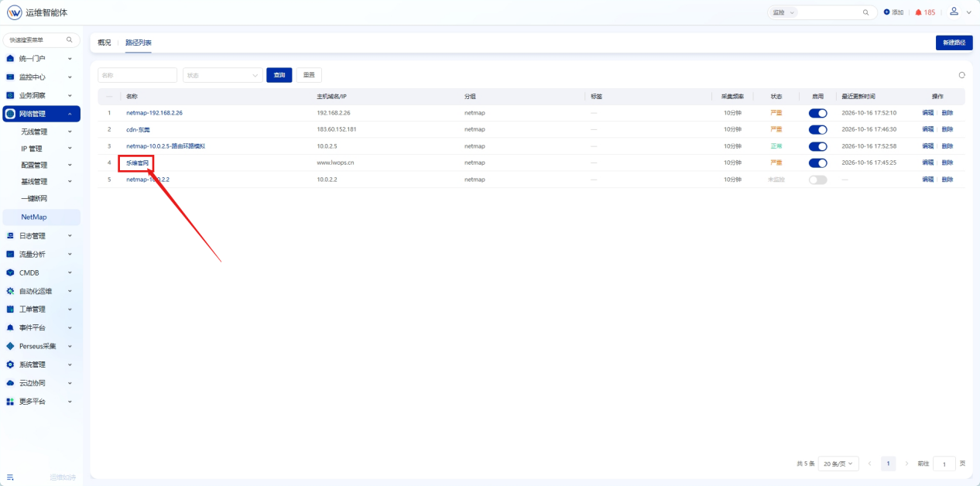Select the 路径列表 tab

click(x=139, y=43)
